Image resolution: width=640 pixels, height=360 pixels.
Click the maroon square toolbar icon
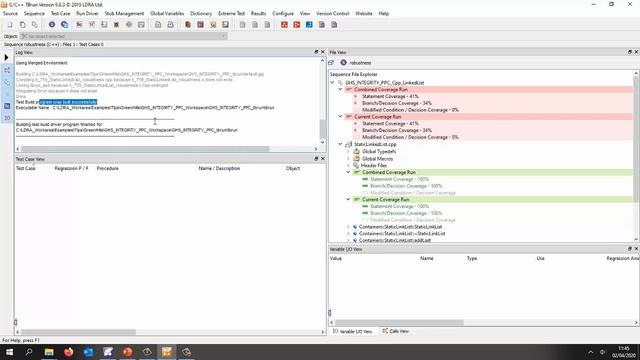pos(200,24)
